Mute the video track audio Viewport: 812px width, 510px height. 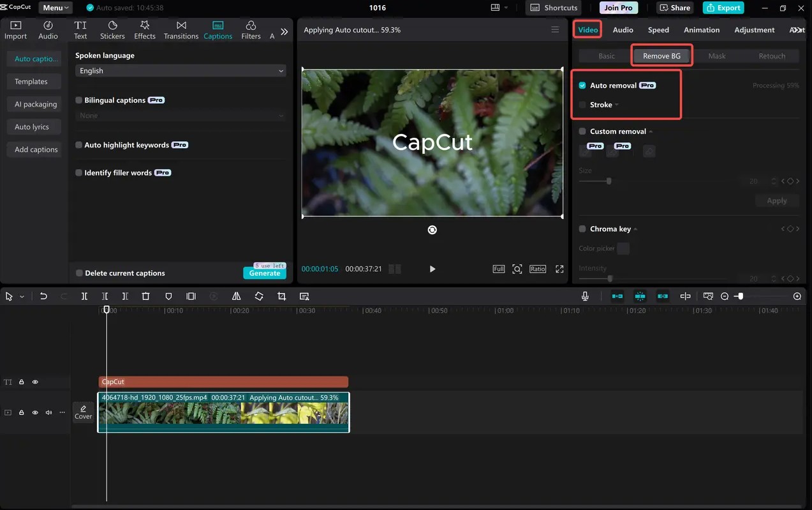tap(48, 412)
